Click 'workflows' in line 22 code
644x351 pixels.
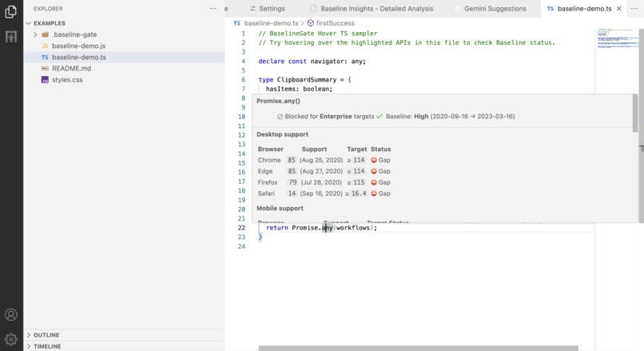[x=353, y=228]
